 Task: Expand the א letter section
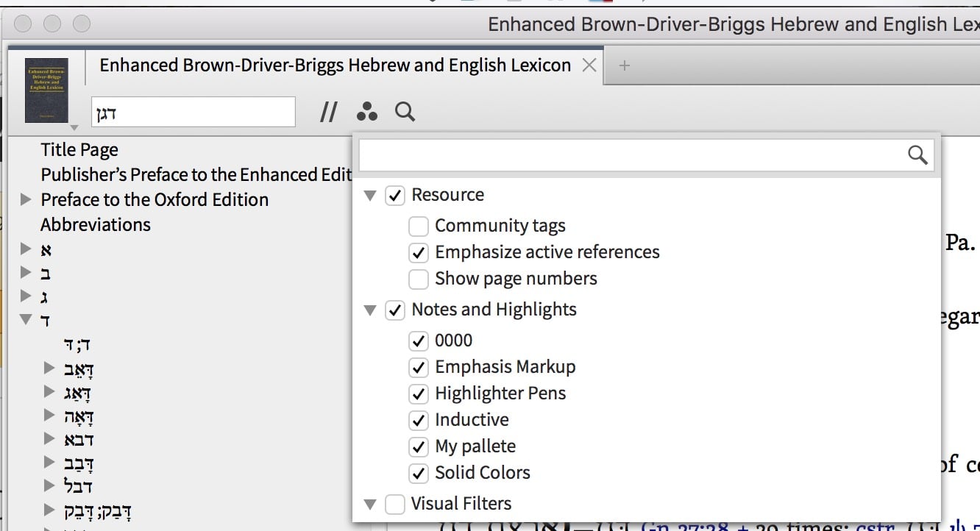[26, 249]
